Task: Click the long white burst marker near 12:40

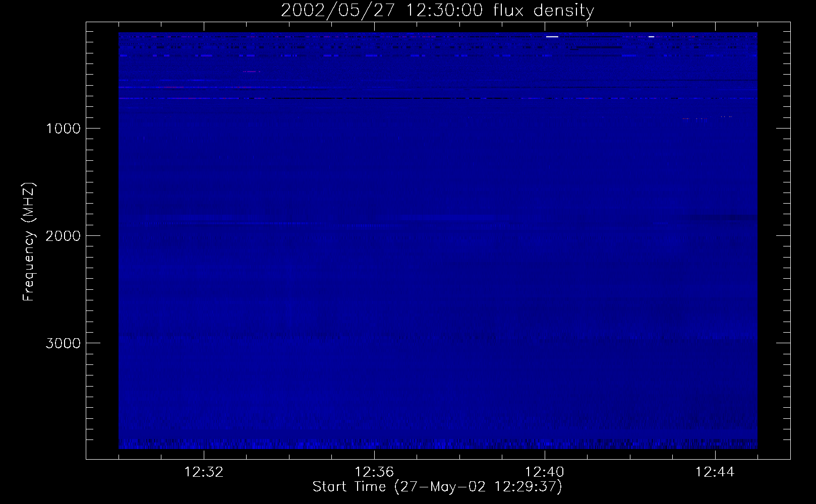Action: coord(552,36)
